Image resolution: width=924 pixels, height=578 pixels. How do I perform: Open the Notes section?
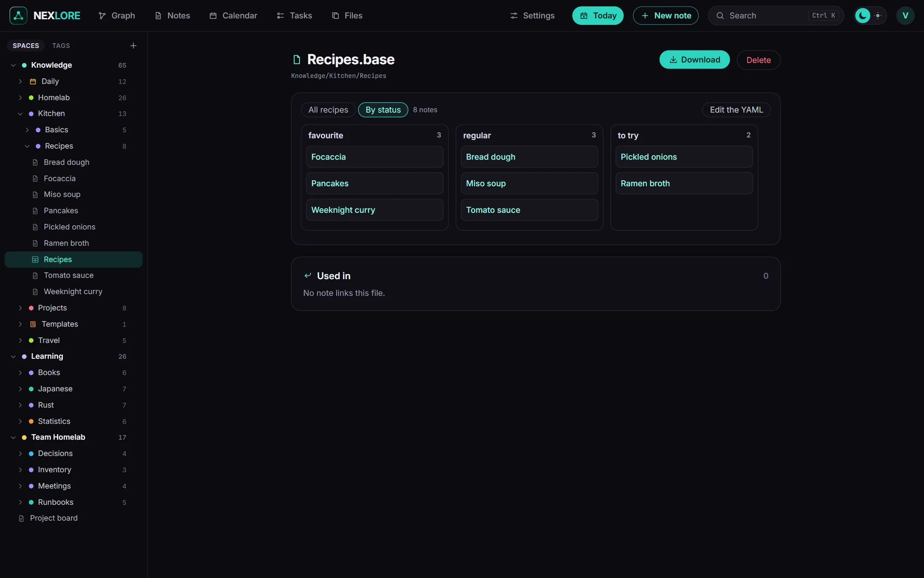coord(172,15)
